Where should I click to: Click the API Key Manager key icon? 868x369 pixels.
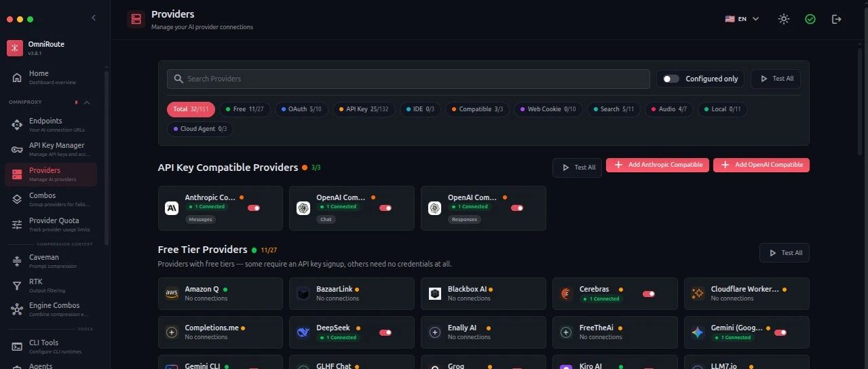(x=17, y=149)
